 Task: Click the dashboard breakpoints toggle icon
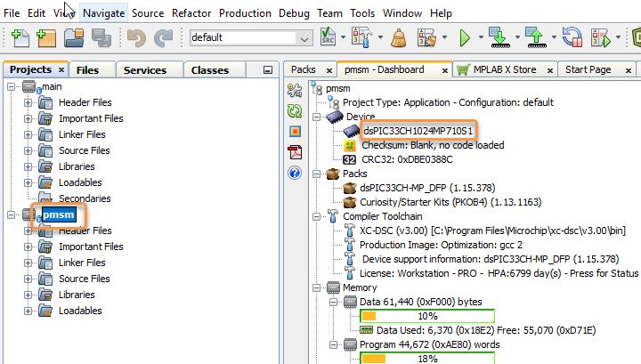[295, 132]
